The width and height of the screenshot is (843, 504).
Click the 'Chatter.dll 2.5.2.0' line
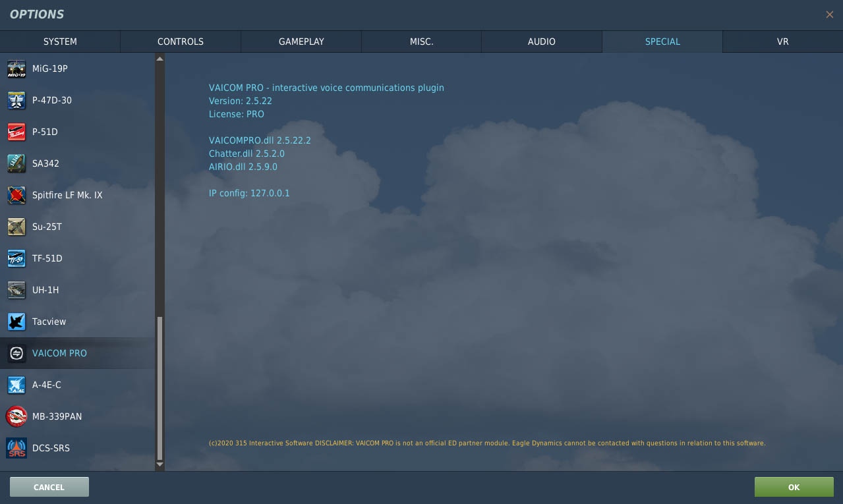[247, 154]
